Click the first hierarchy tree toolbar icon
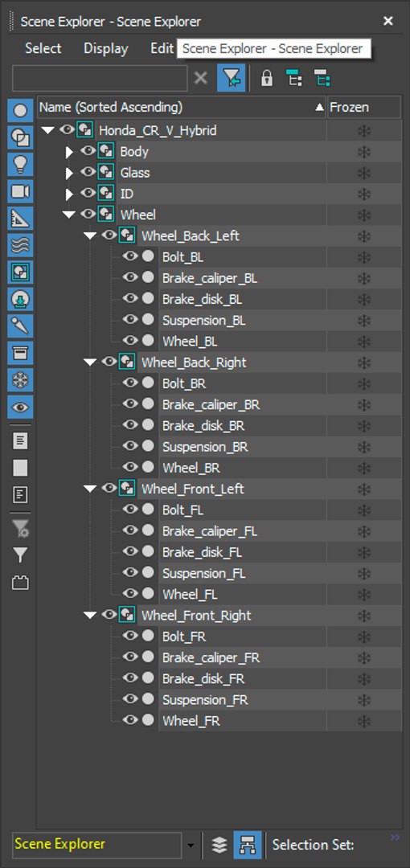 tap(294, 79)
